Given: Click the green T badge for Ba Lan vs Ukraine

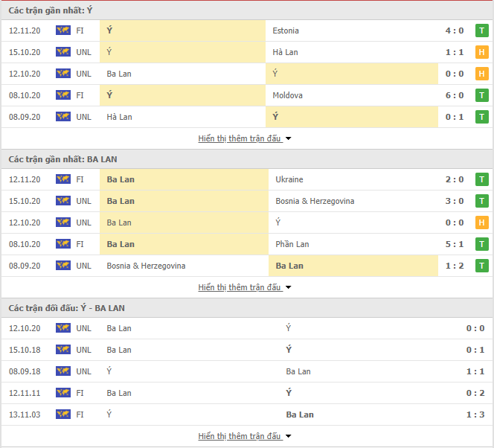Looking at the screenshot, I should [x=481, y=179].
